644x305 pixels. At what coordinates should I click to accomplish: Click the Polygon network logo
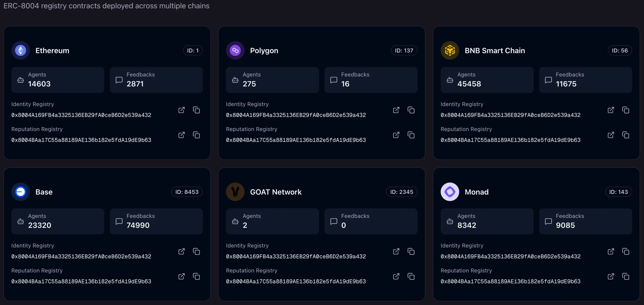[235, 50]
